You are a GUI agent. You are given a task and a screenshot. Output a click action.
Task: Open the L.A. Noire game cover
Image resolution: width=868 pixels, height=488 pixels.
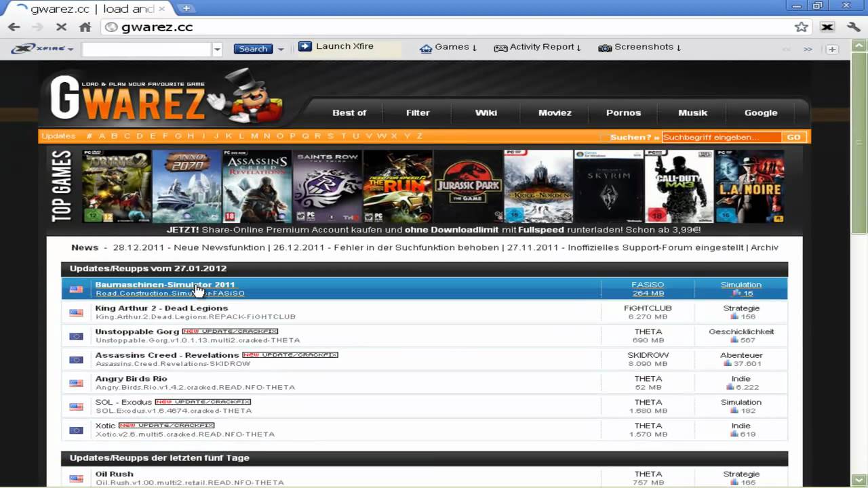coord(749,186)
